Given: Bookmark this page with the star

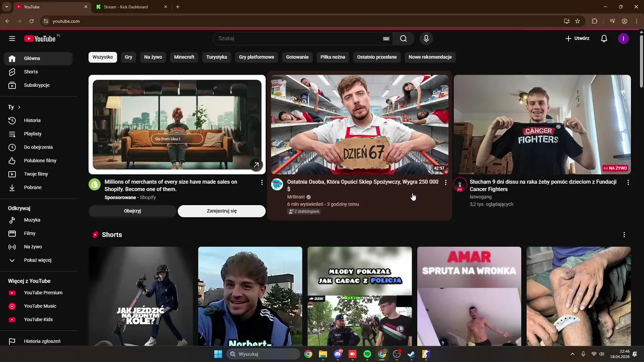Looking at the screenshot, I should 578,21.
